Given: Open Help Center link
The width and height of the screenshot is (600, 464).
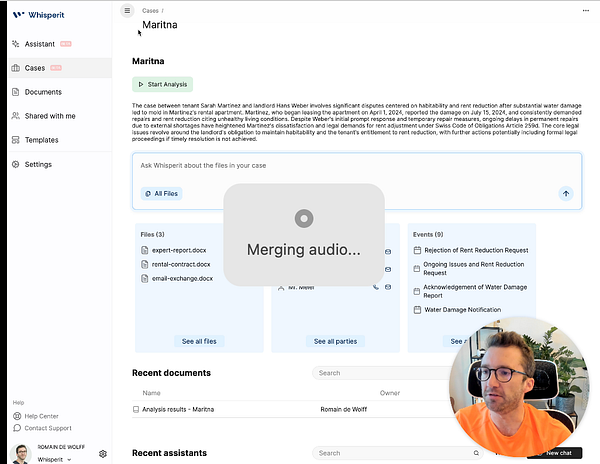Looking at the screenshot, I should click(x=36, y=416).
